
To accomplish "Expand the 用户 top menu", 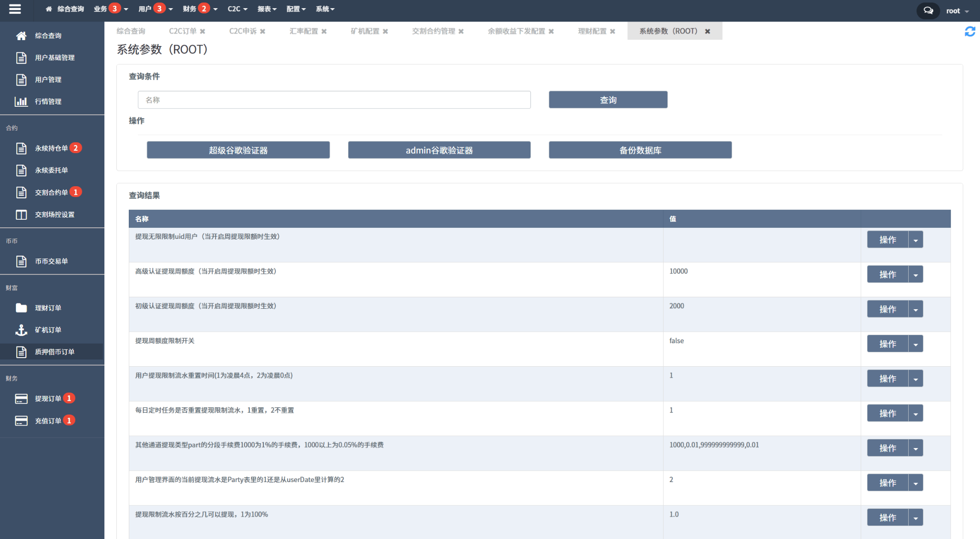I will click(x=156, y=9).
